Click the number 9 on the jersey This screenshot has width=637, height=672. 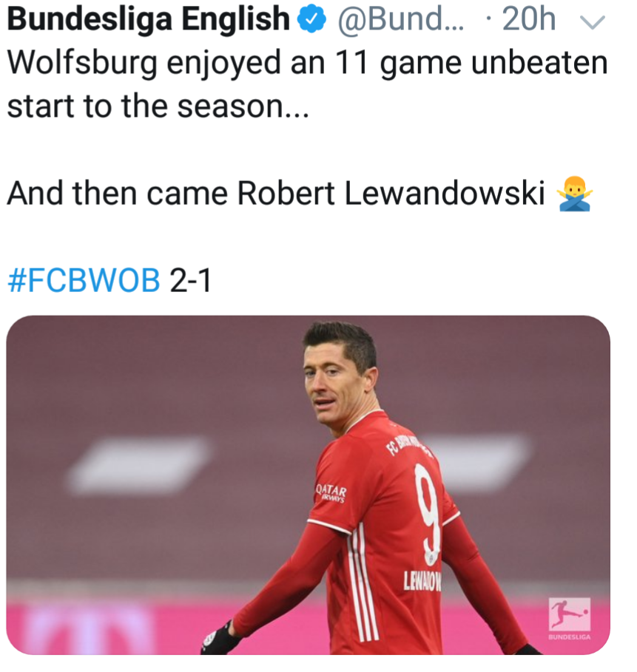pyautogui.click(x=427, y=514)
